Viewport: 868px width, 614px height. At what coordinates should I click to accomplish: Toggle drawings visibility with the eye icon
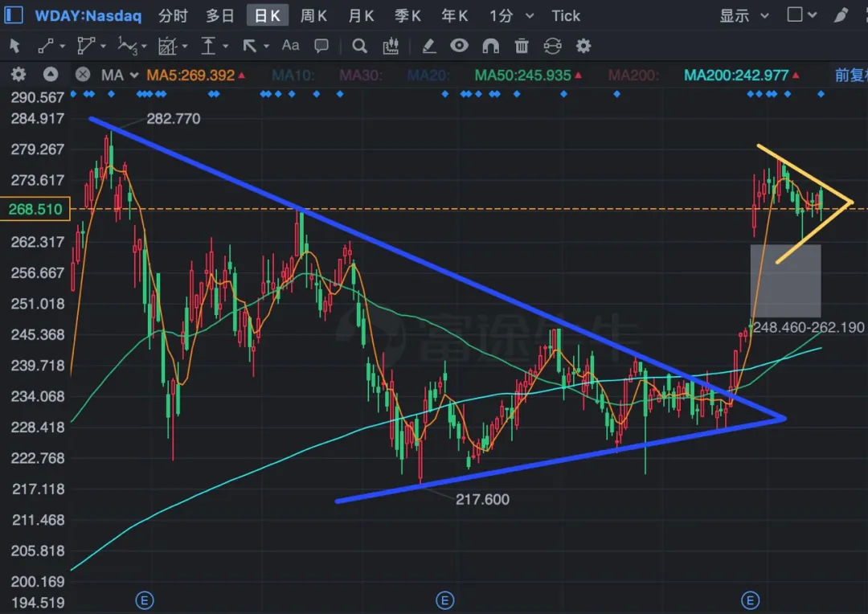pyautogui.click(x=459, y=45)
